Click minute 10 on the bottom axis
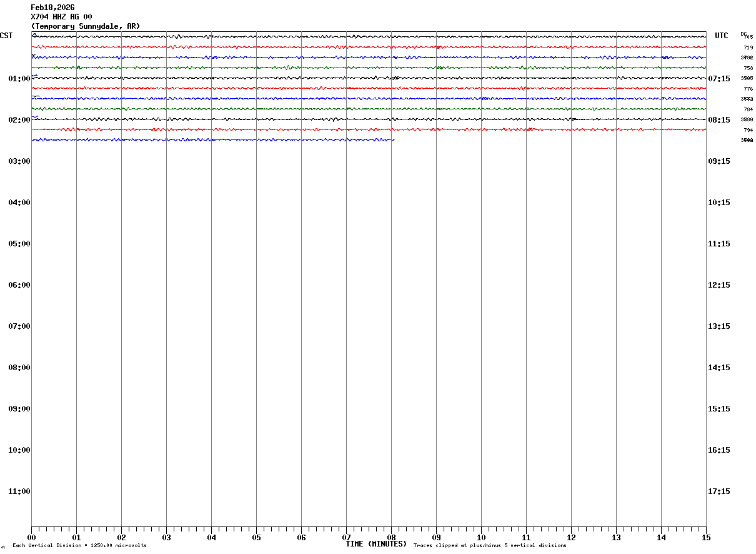 [x=481, y=537]
